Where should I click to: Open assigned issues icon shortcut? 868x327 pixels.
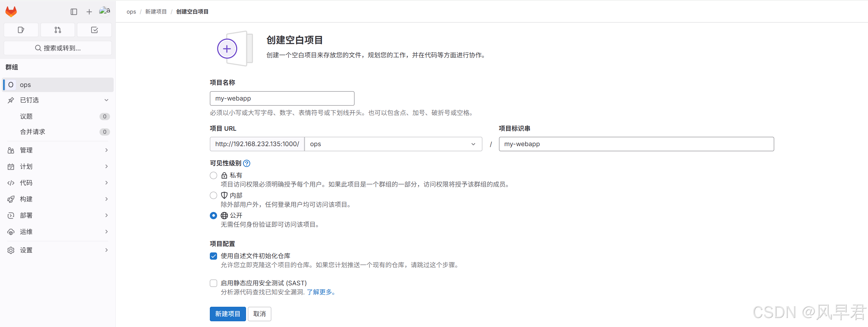coord(21,30)
